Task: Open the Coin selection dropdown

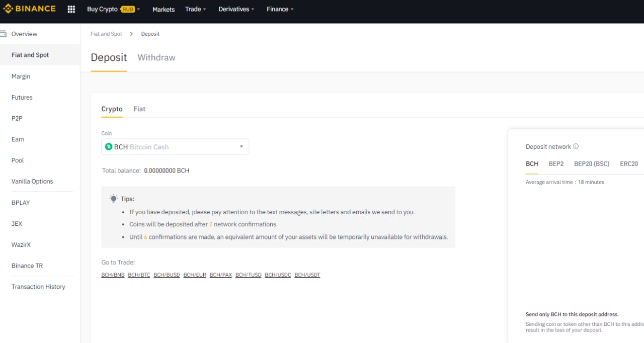Action: [175, 147]
